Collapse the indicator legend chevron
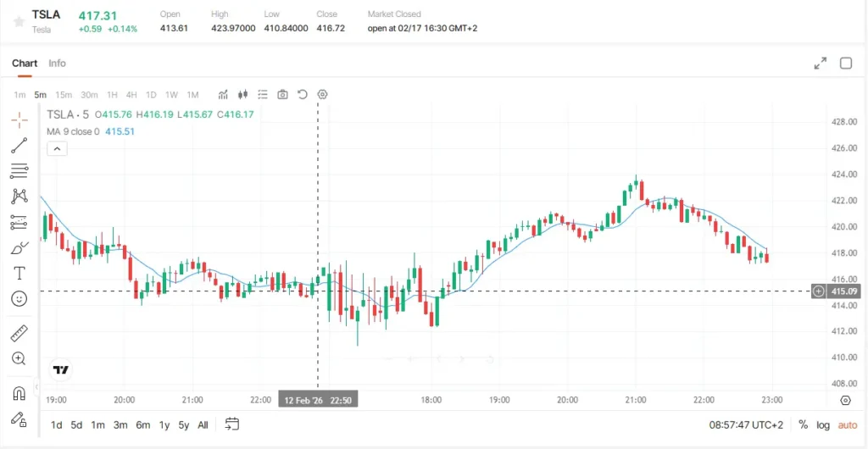This screenshot has height=449, width=868. click(x=58, y=149)
